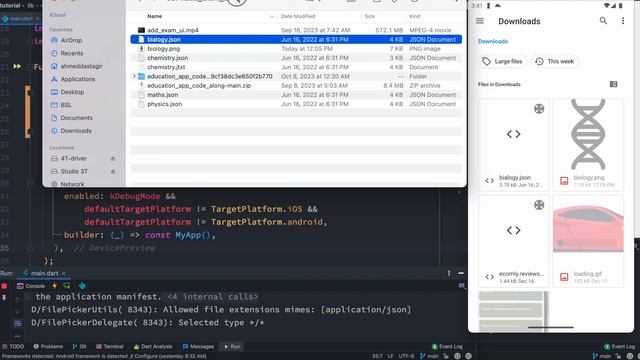Viewport: 640px width, 360px height.
Task: Select the biology.png DNA thumbnail
Action: tap(588, 134)
